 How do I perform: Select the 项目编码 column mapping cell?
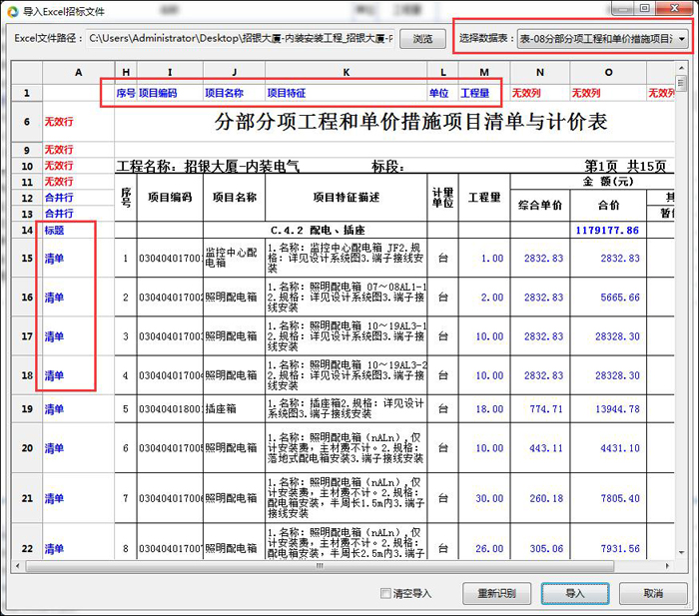[170, 93]
